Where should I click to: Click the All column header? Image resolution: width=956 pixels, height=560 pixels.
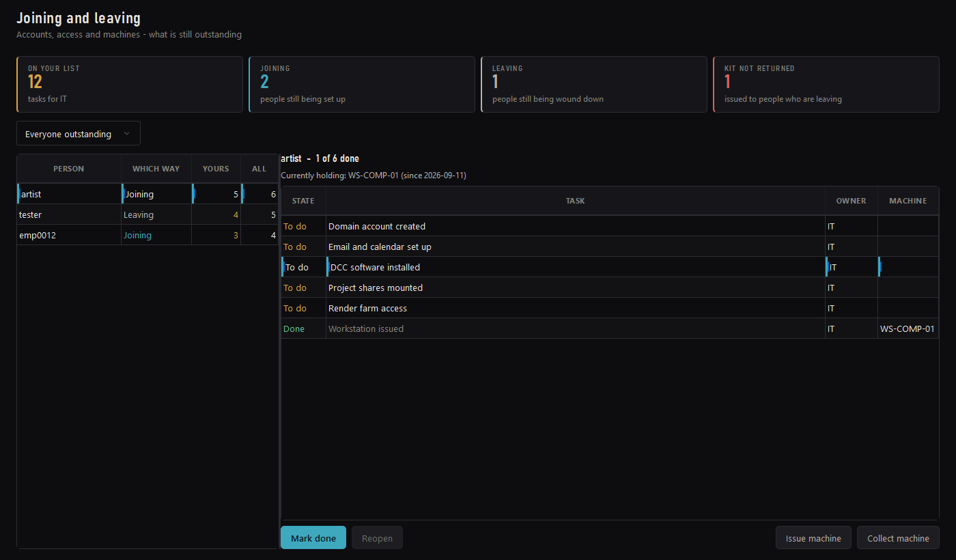point(259,169)
